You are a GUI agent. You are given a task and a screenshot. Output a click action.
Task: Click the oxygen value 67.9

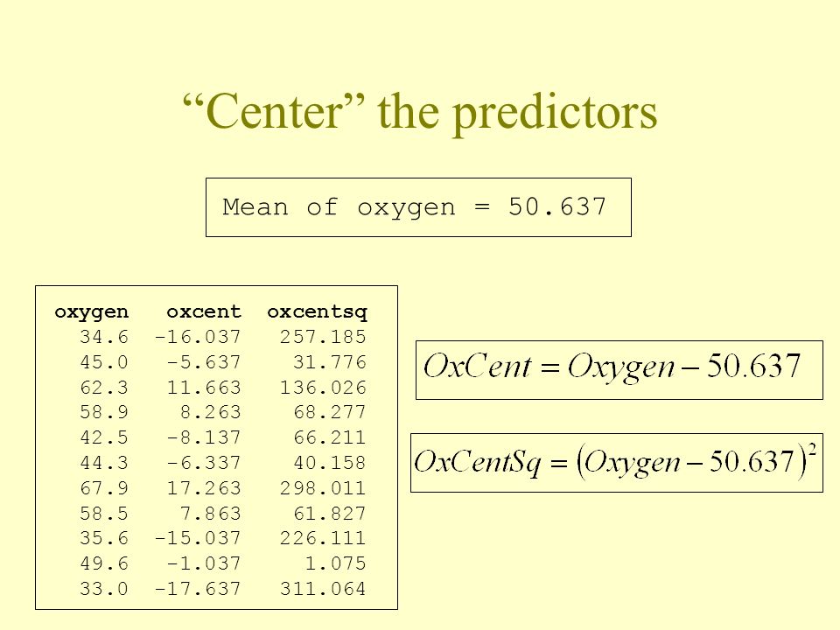pyautogui.click(x=104, y=488)
